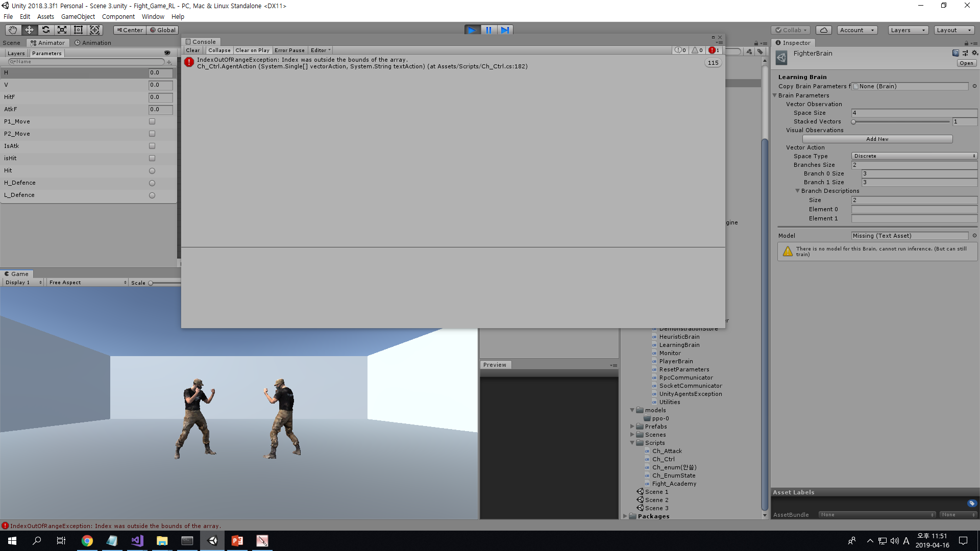Open the Free Aspect dropdown in Game view
The image size is (980, 551).
[87, 282]
